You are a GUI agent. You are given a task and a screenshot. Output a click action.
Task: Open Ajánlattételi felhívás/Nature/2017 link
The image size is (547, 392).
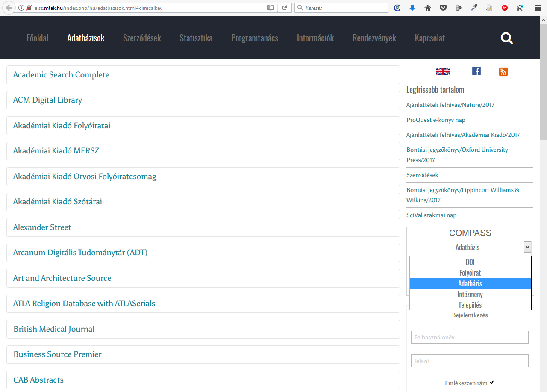450,105
